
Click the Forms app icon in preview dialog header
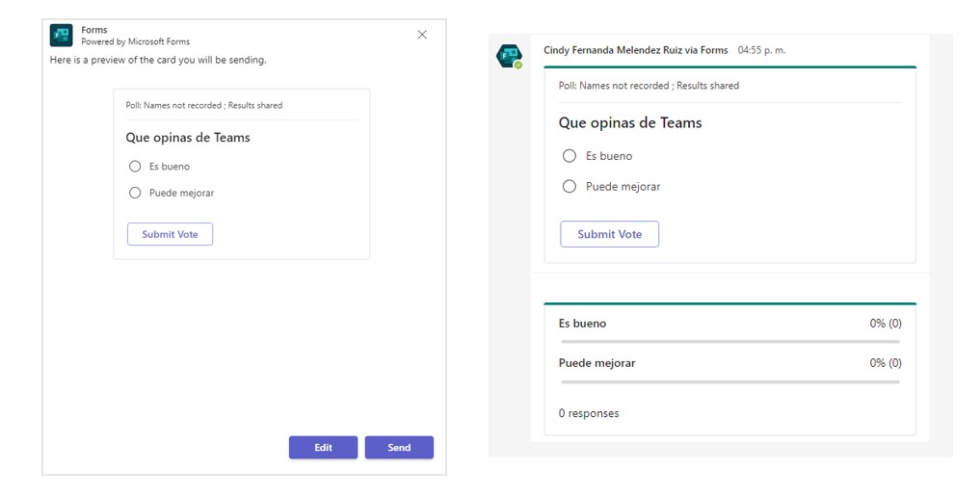point(62,36)
